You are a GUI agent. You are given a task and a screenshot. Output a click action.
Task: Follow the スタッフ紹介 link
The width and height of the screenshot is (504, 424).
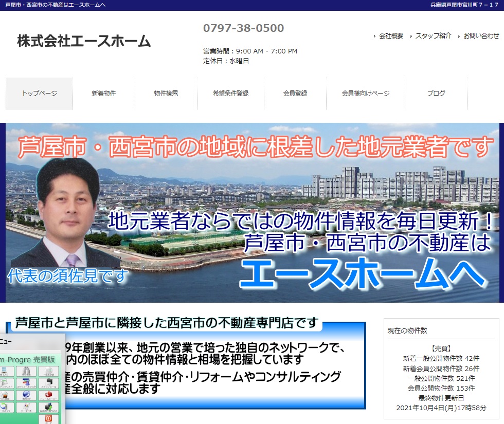pos(433,36)
